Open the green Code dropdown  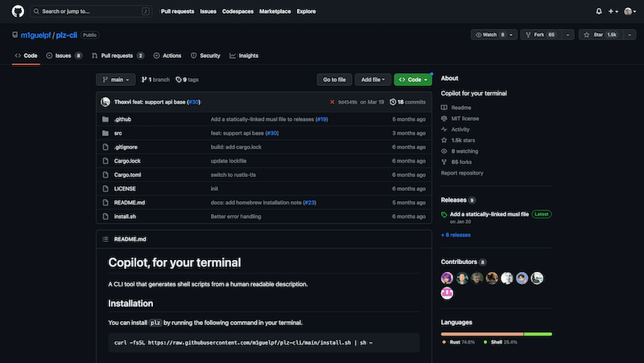click(x=412, y=80)
